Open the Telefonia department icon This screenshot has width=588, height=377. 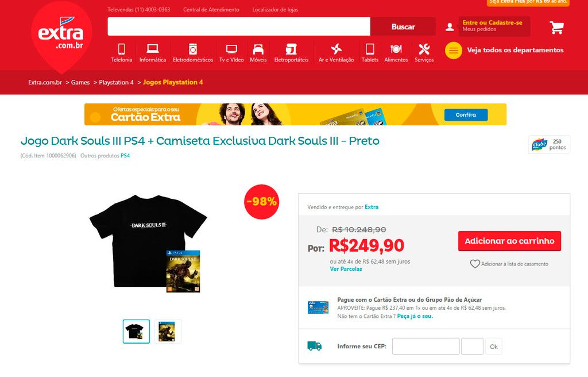tap(122, 49)
